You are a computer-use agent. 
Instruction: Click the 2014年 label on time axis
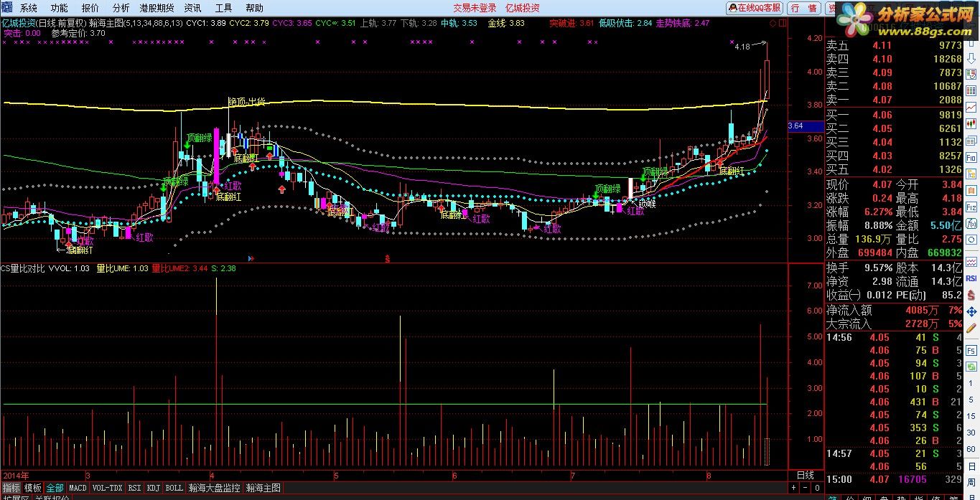coord(16,476)
